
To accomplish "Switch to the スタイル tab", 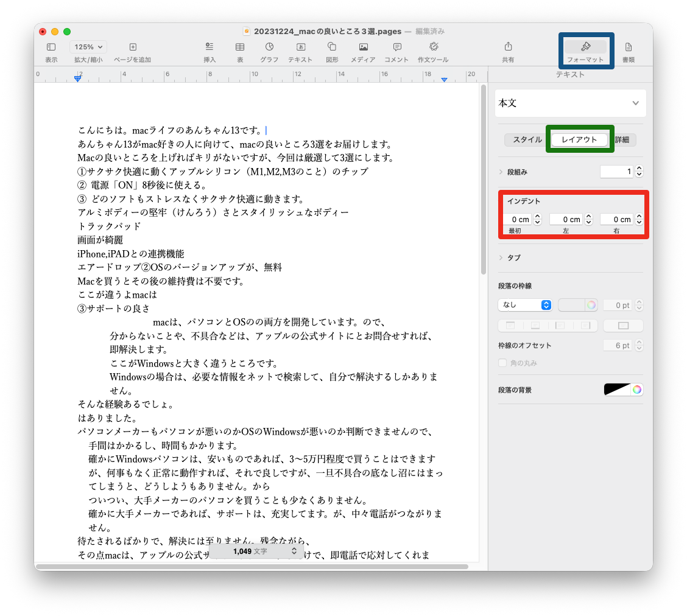I will pyautogui.click(x=527, y=140).
